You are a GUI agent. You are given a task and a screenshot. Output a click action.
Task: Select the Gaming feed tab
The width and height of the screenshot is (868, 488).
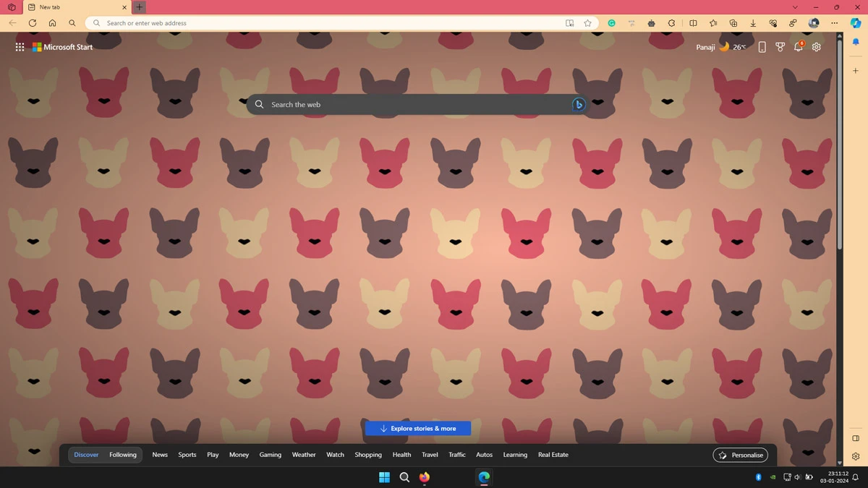[271, 455]
